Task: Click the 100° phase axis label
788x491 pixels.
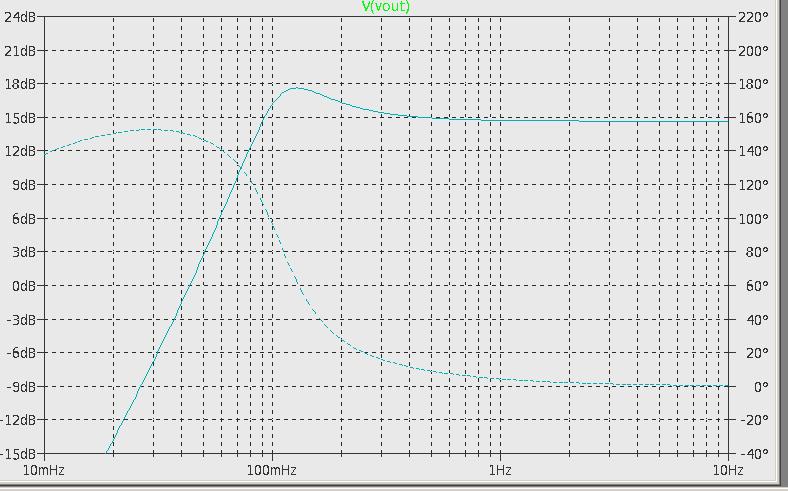Action: coord(753,219)
